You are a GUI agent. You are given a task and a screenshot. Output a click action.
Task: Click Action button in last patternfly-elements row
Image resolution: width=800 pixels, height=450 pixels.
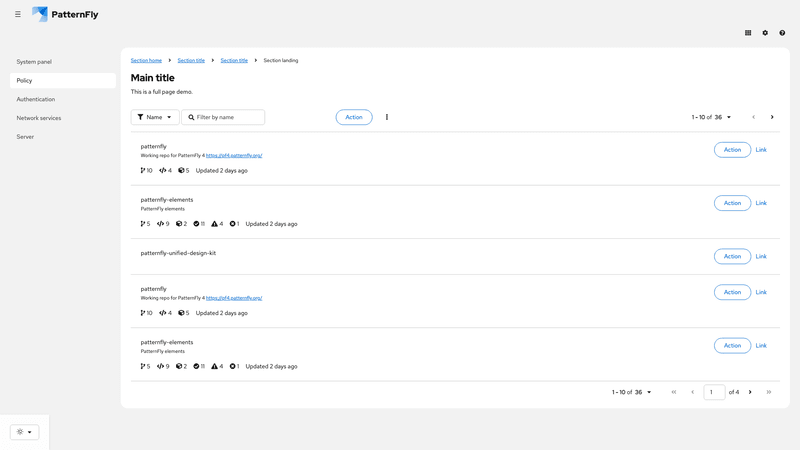click(732, 346)
